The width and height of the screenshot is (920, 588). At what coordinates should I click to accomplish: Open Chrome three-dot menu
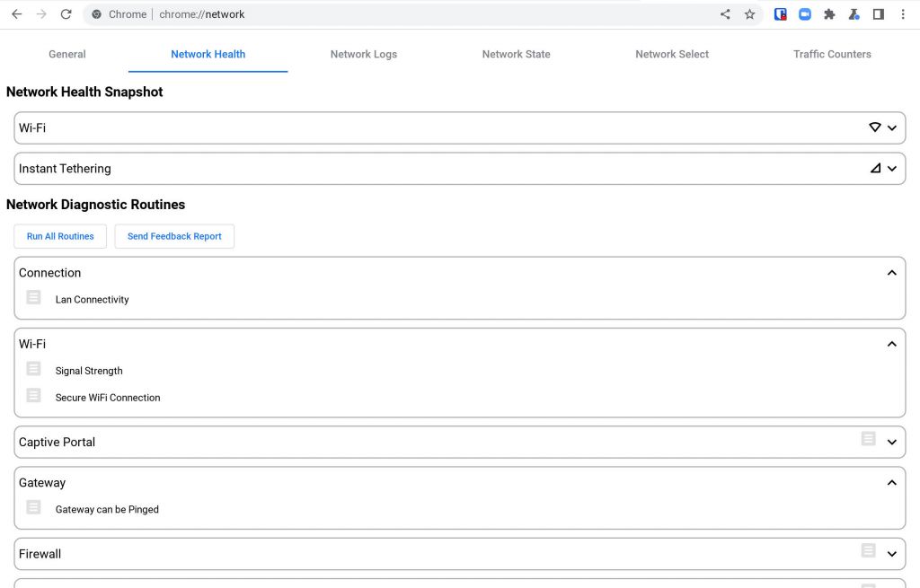click(903, 14)
